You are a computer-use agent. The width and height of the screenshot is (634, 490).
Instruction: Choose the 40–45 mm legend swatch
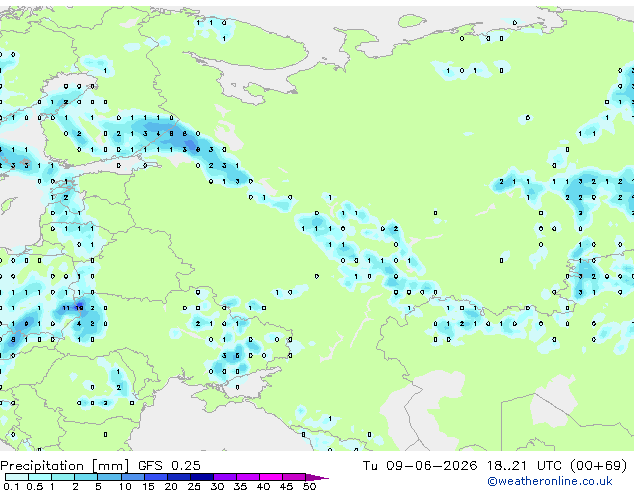click(x=271, y=477)
